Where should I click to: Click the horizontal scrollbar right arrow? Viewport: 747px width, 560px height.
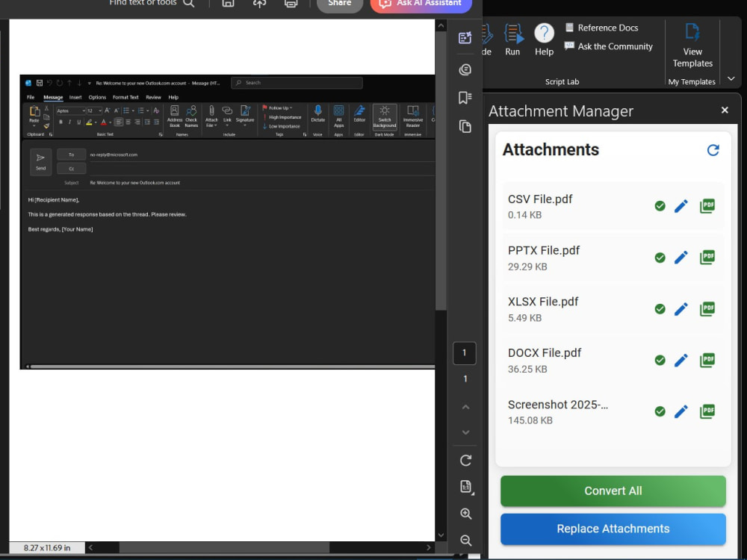pyautogui.click(x=429, y=547)
